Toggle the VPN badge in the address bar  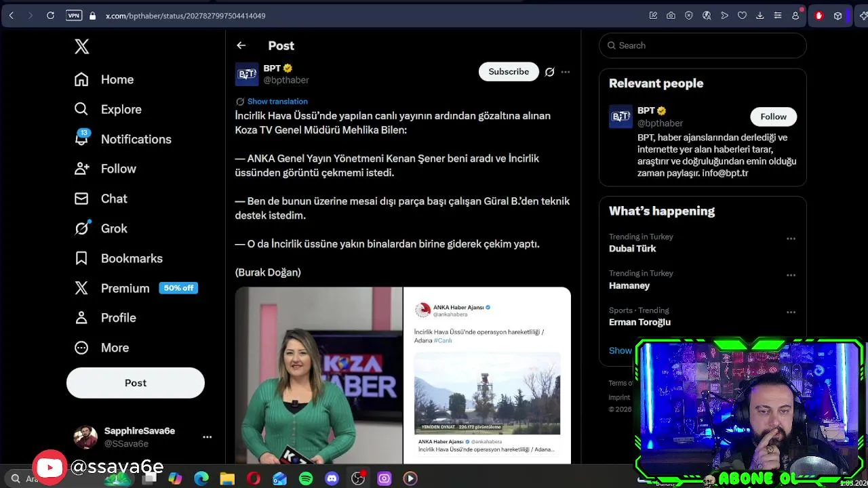(x=73, y=16)
